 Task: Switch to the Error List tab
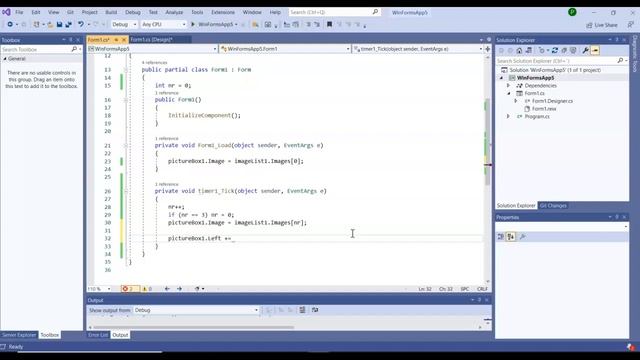click(x=98, y=335)
